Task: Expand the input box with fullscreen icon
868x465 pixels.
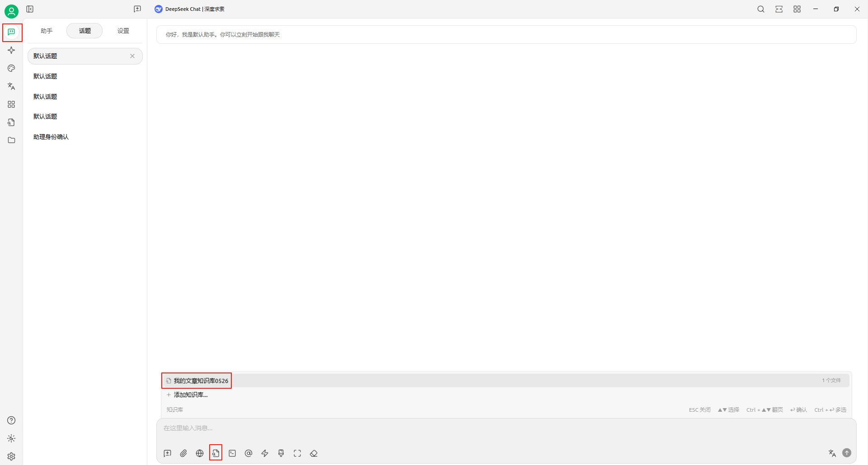Action: [297, 453]
